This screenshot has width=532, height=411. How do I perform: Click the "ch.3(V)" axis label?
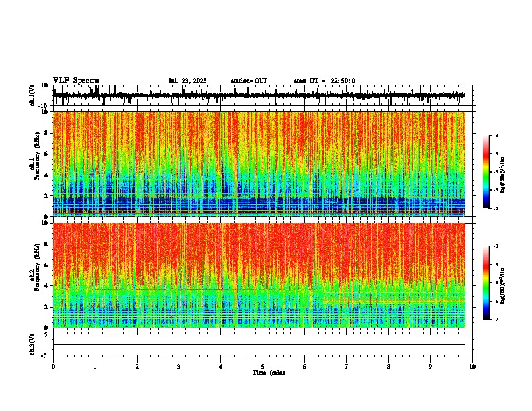click(x=32, y=345)
